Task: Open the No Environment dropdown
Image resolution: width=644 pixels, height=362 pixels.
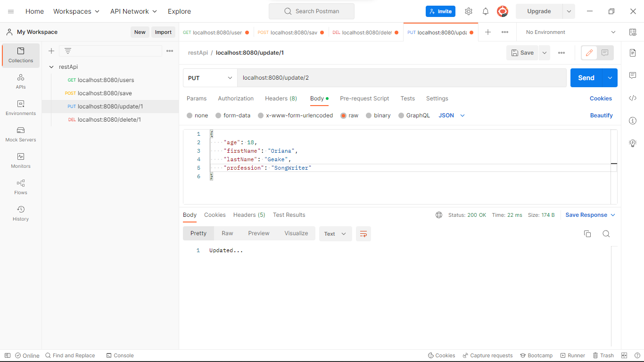Action: [570, 32]
